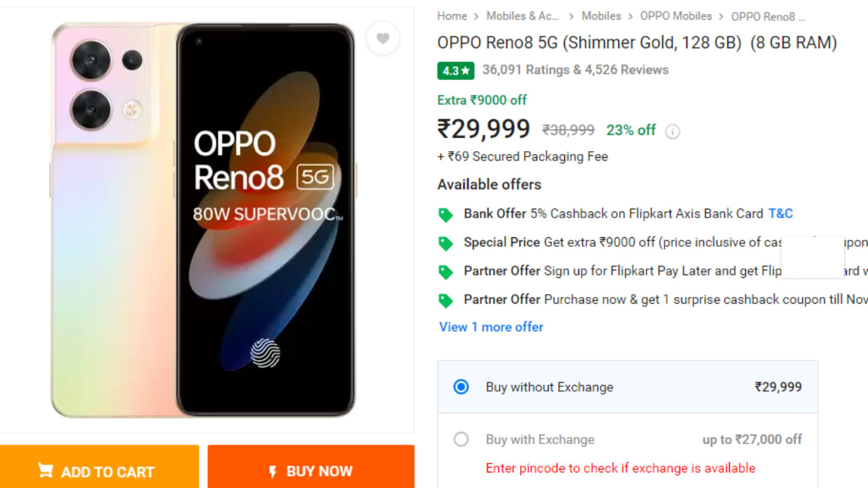868x488 pixels.
Task: Click the tag icon beside the Partner Offer
Action: [x=446, y=271]
